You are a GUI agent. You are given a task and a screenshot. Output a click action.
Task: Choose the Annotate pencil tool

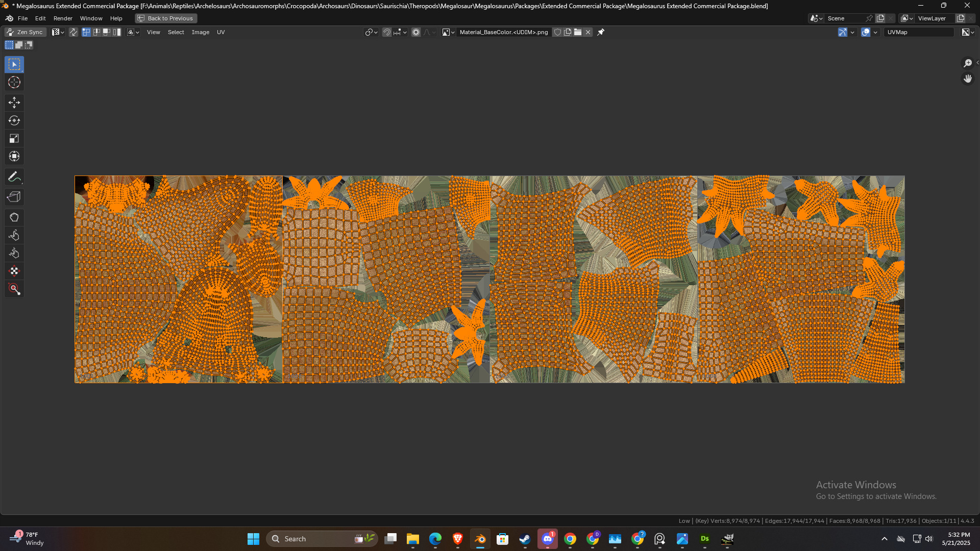coord(14,177)
